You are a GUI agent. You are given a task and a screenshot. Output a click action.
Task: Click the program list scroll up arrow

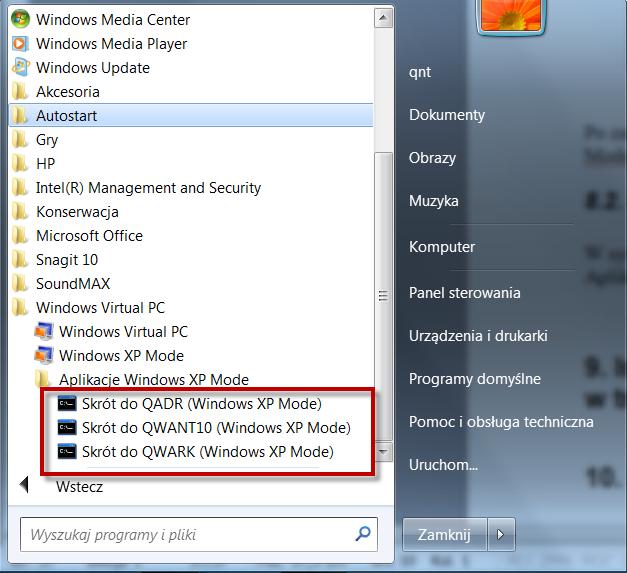tap(383, 18)
